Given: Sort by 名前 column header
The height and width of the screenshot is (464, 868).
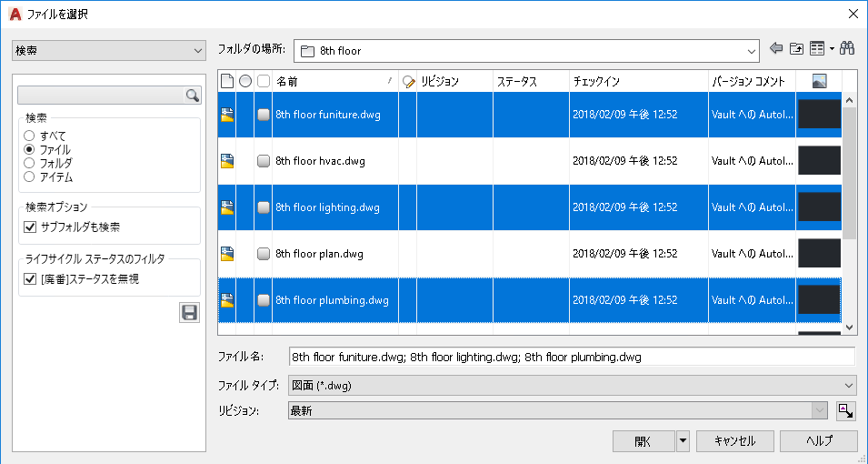Looking at the screenshot, I should pos(334,82).
